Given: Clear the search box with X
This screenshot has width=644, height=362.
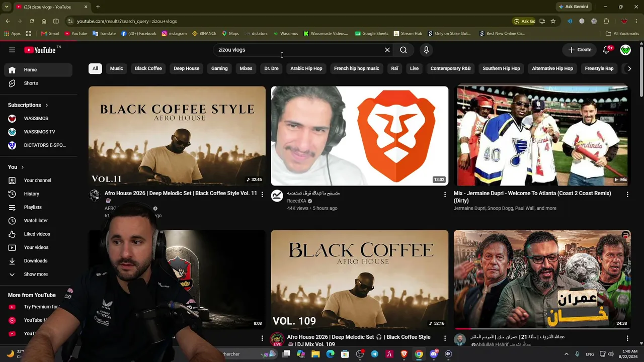Looking at the screenshot, I should [387, 50].
